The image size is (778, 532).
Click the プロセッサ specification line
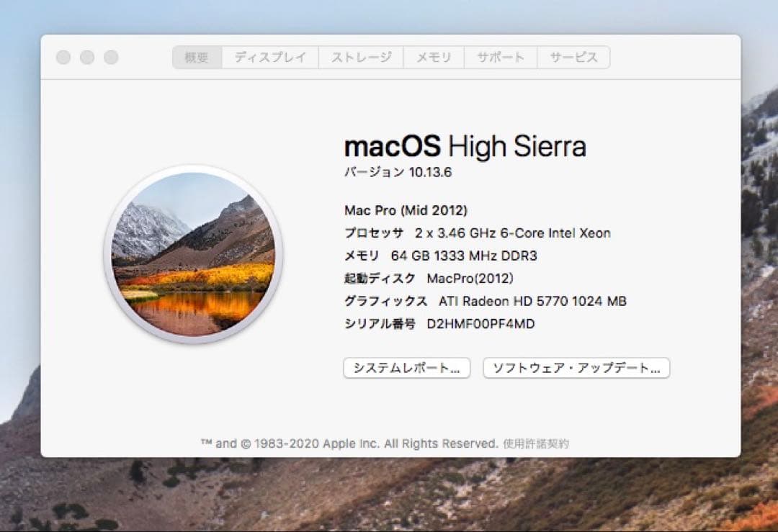coord(477,233)
